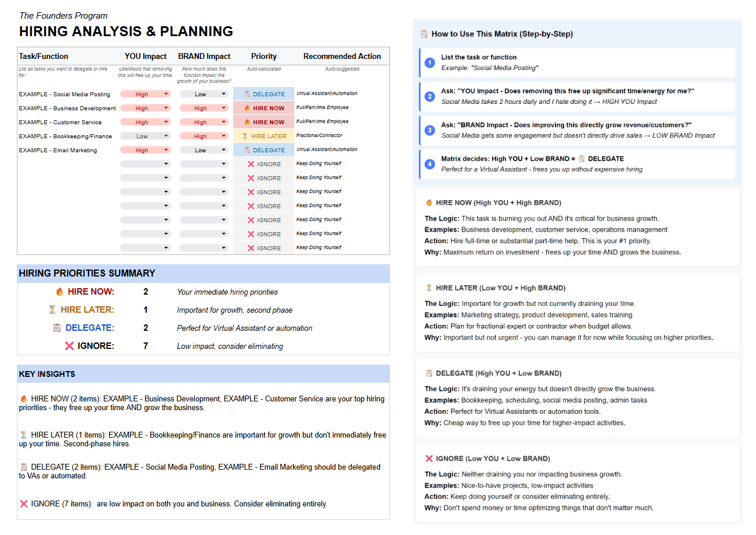Open BRAND Impact dropdown for Bookkeeping/Finance row
The height and width of the screenshot is (535, 756).
(224, 136)
